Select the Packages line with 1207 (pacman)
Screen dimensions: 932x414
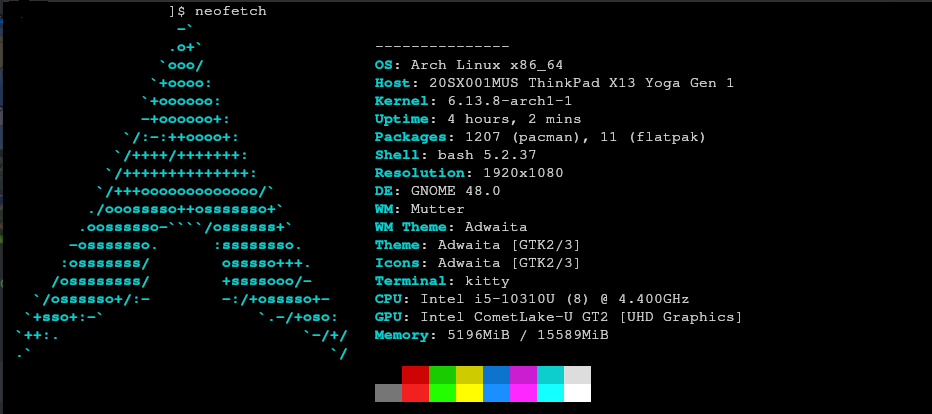tap(540, 137)
